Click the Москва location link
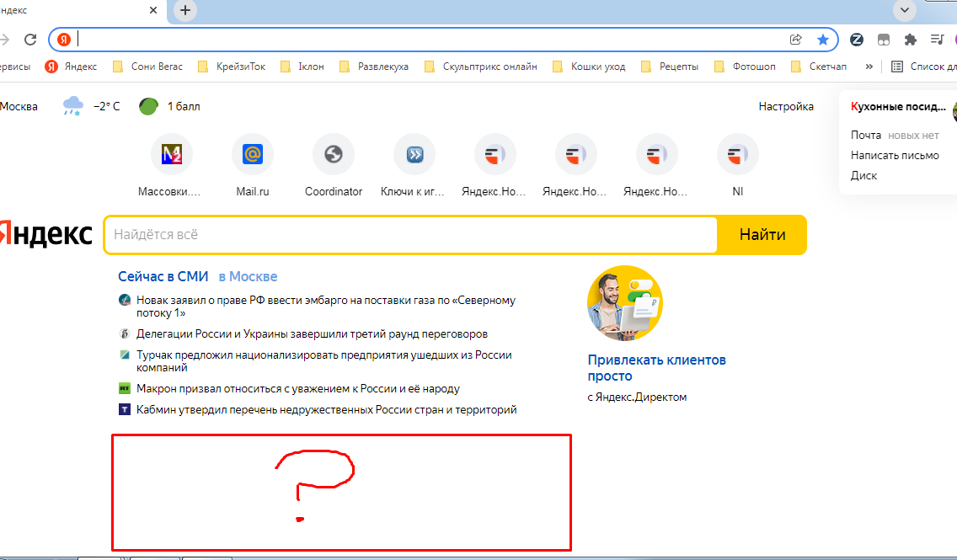957x560 pixels. click(x=19, y=106)
